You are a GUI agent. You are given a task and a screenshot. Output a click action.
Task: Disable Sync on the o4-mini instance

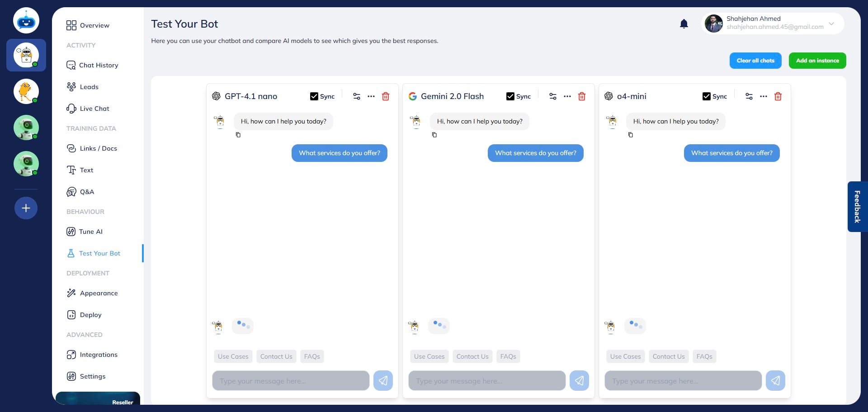(707, 96)
